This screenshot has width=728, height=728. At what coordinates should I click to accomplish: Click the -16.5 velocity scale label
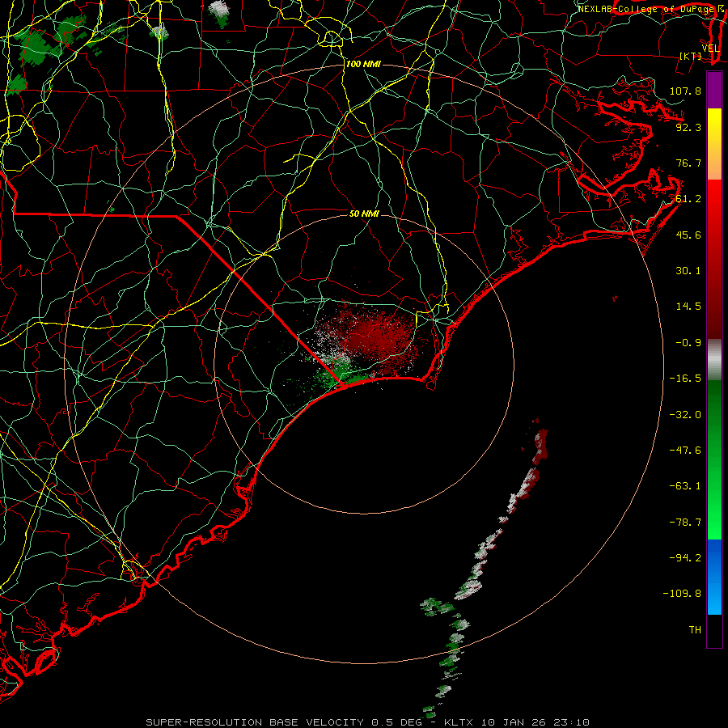(685, 379)
